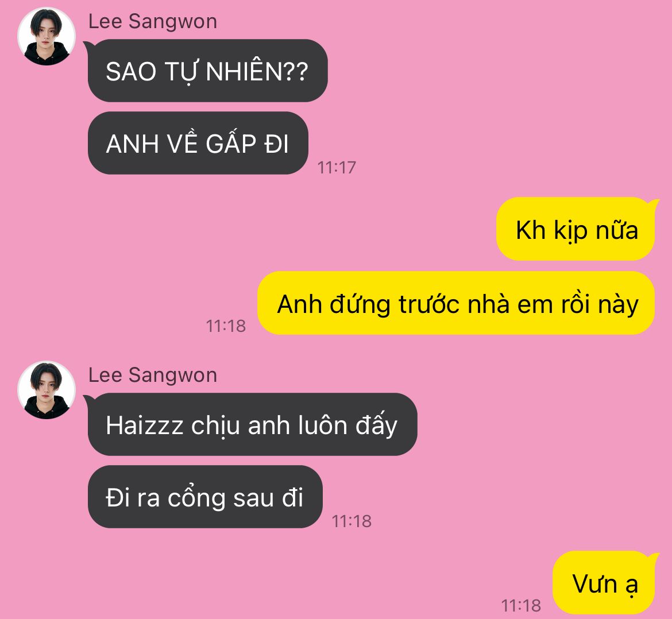Tap the word 'Sangwon' in the top name label
This screenshot has height=619, width=672.
[173, 21]
